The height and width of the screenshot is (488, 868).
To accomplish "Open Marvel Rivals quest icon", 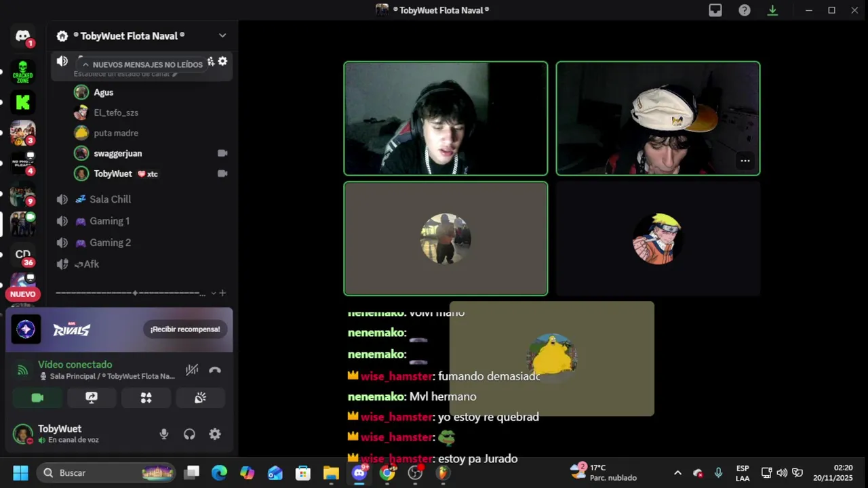I will pos(26,329).
